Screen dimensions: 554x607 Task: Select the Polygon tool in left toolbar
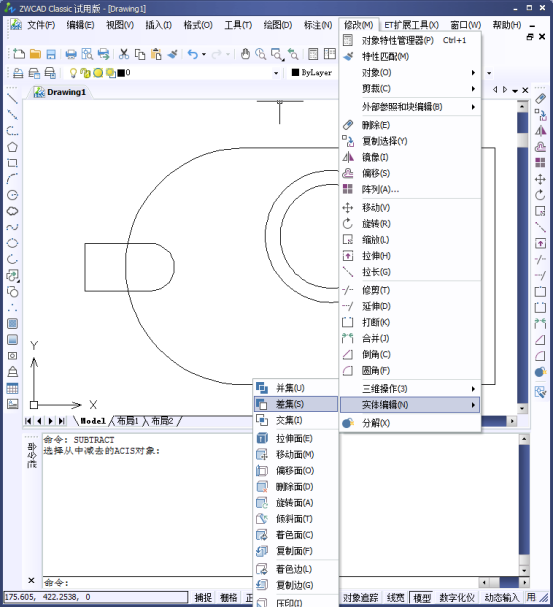point(12,147)
